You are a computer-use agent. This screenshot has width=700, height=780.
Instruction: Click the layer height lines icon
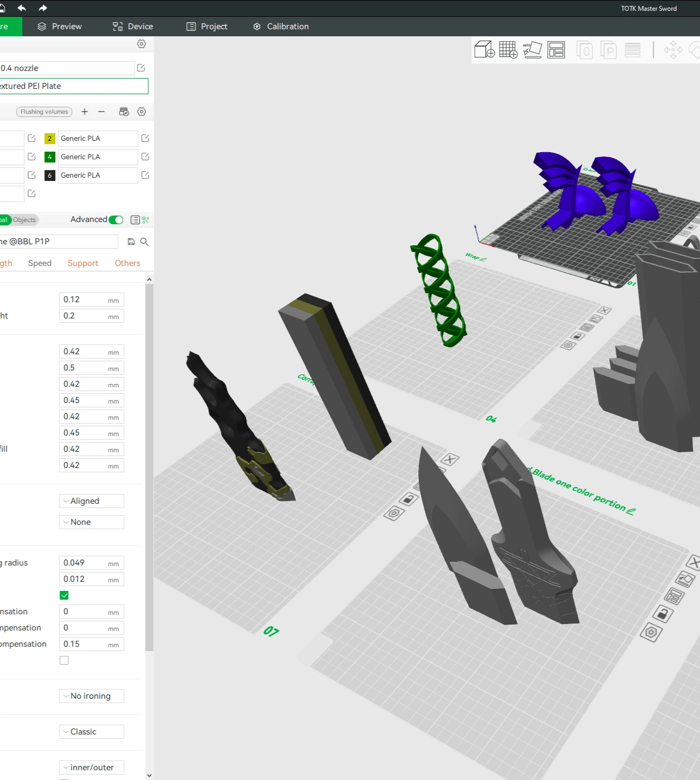pyautogui.click(x=632, y=50)
